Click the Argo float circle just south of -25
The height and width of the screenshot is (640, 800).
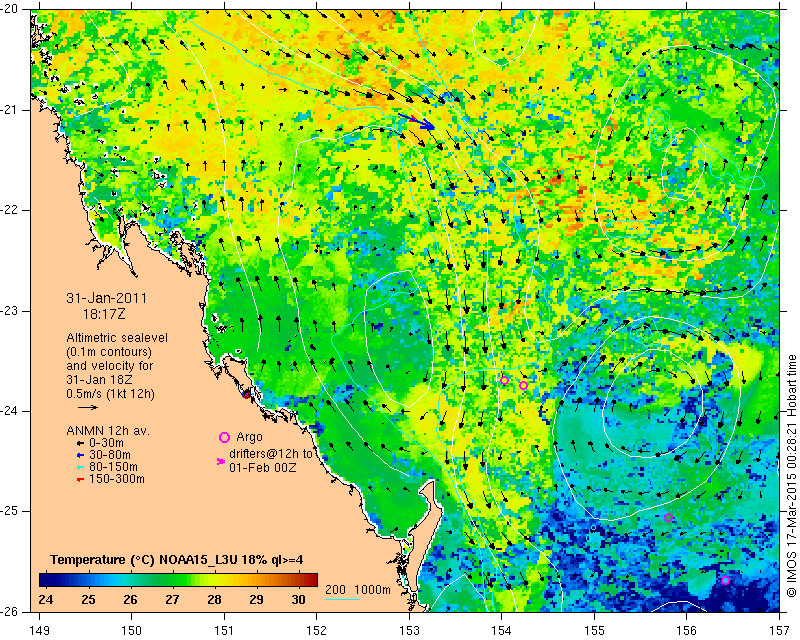coord(668,518)
